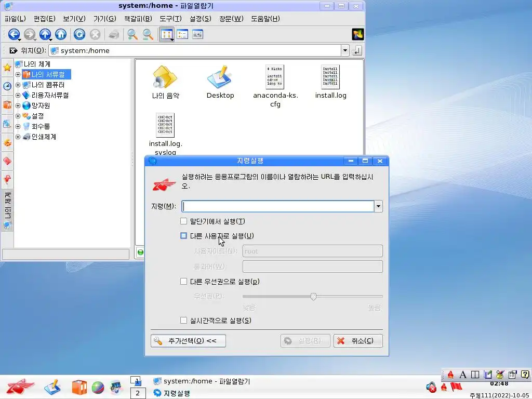Screen dimensions: 532x399
Task: Open the 나의 음악 folder
Action: (165, 83)
